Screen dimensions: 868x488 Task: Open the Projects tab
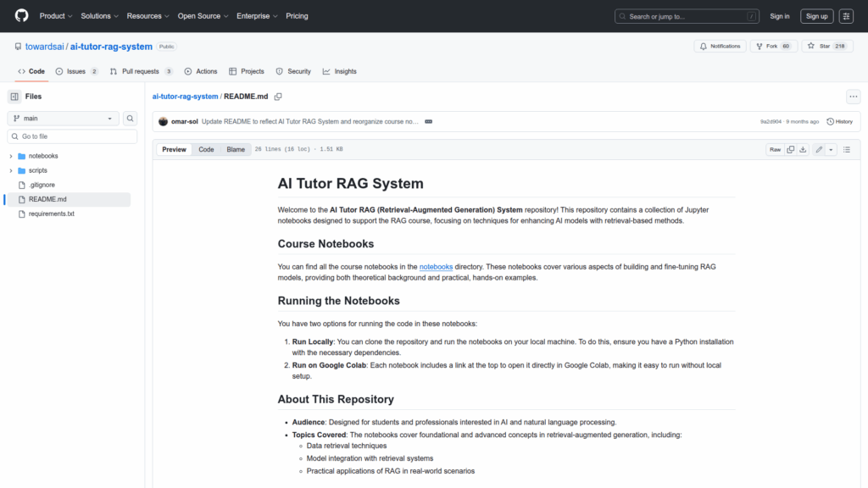pos(247,71)
